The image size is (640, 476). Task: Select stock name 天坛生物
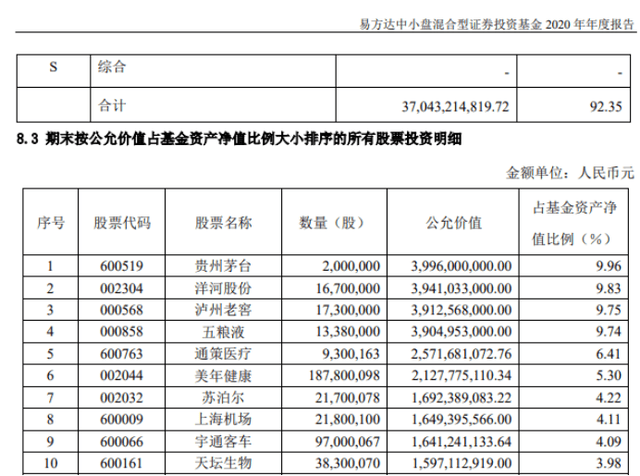tap(223, 463)
